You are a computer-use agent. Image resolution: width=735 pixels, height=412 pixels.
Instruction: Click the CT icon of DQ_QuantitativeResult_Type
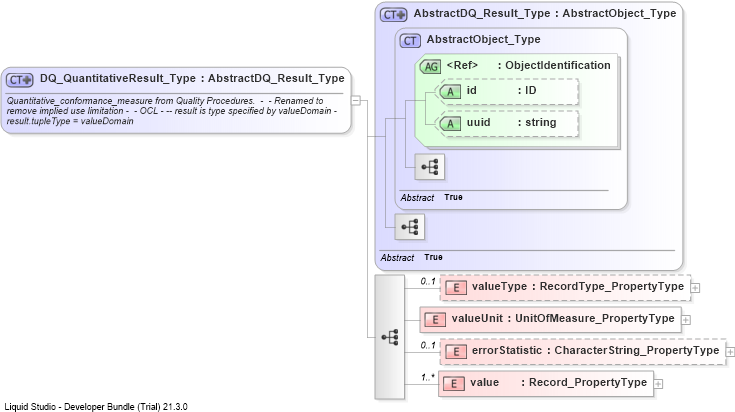[x=20, y=80]
